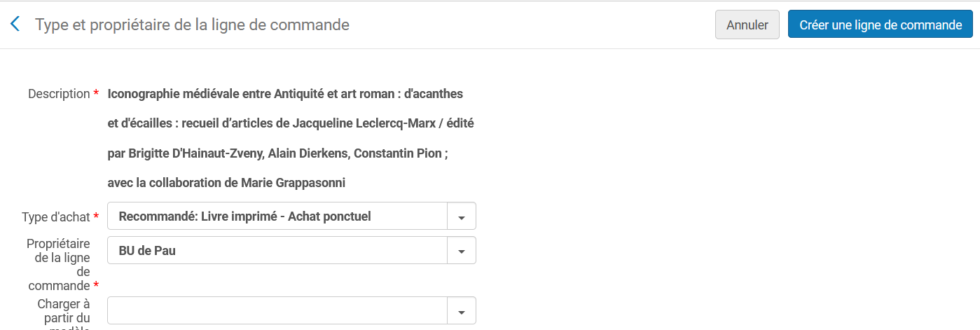Click description line with Brigitte D'Hainaut-Zveny
Image resolution: width=980 pixels, height=330 pixels.
[x=277, y=153]
